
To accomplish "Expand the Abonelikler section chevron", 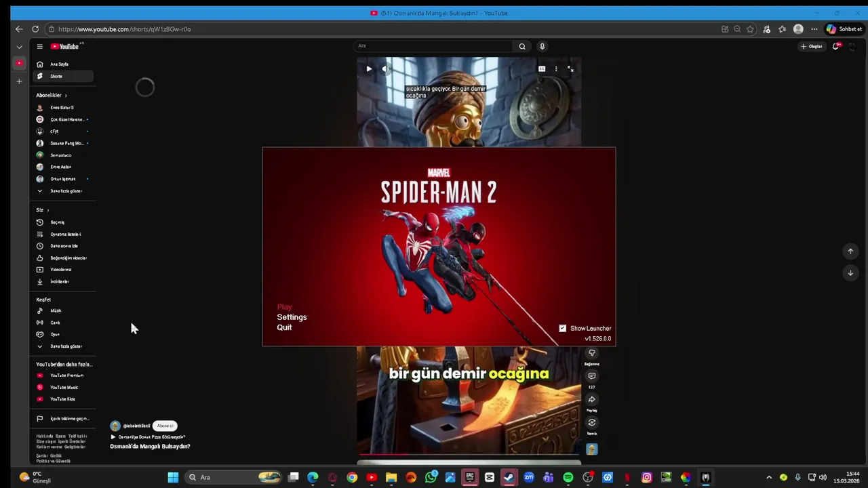I will pyautogui.click(x=66, y=96).
